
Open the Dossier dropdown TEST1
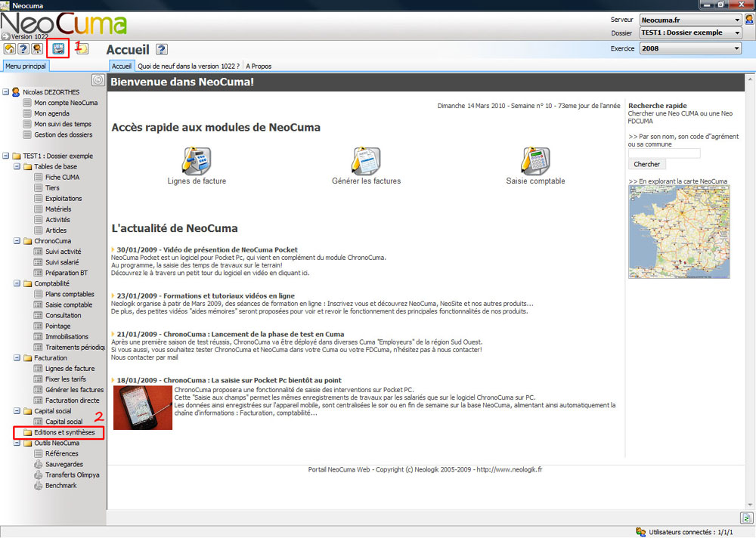pyautogui.click(x=690, y=32)
